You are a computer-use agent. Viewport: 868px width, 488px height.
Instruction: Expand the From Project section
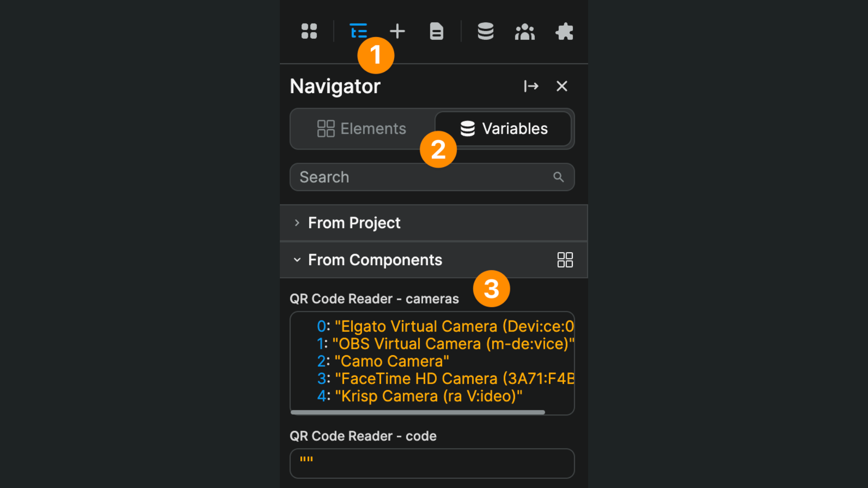click(x=297, y=223)
